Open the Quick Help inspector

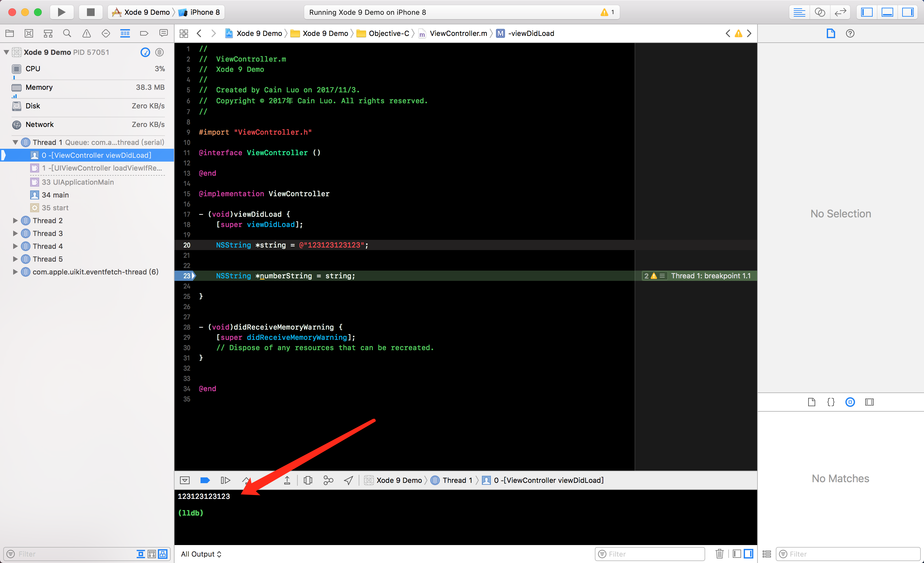click(850, 33)
